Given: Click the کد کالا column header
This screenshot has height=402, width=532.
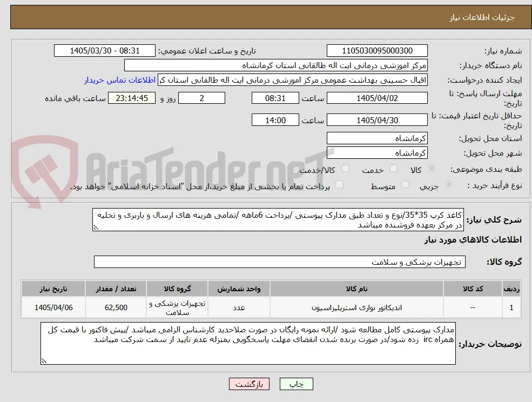Looking at the screenshot, I should (x=473, y=289).
